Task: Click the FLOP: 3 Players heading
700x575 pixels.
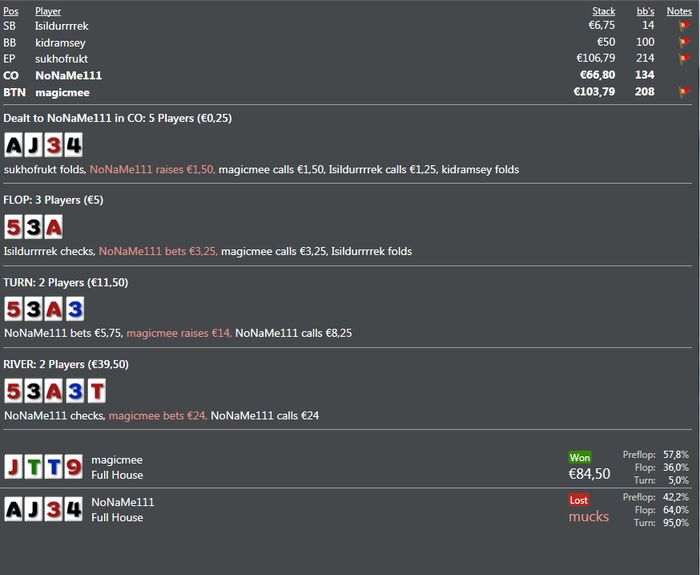Action: [x=53, y=200]
